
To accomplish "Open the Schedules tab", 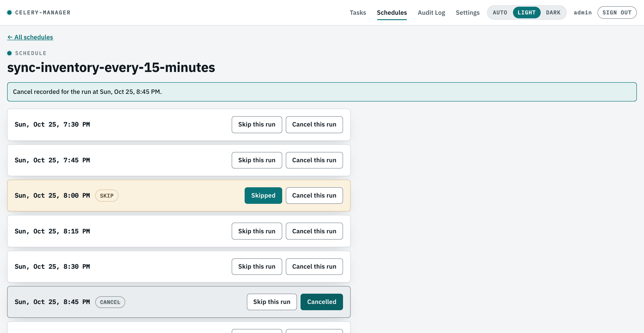I will [x=392, y=13].
